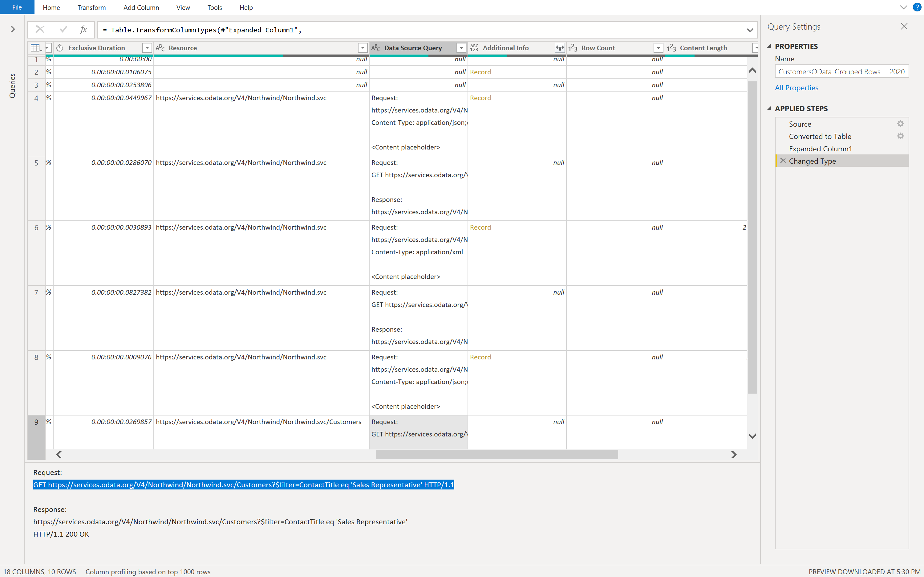
Task: Click the Accept changes checkmark icon
Action: (62, 29)
